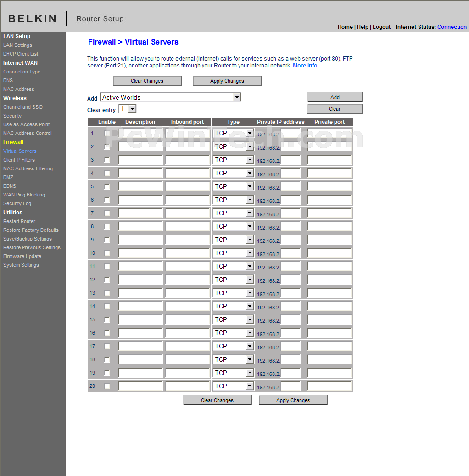469x476 pixels.
Task: Click the top Apply Changes button
Action: pyautogui.click(x=227, y=81)
